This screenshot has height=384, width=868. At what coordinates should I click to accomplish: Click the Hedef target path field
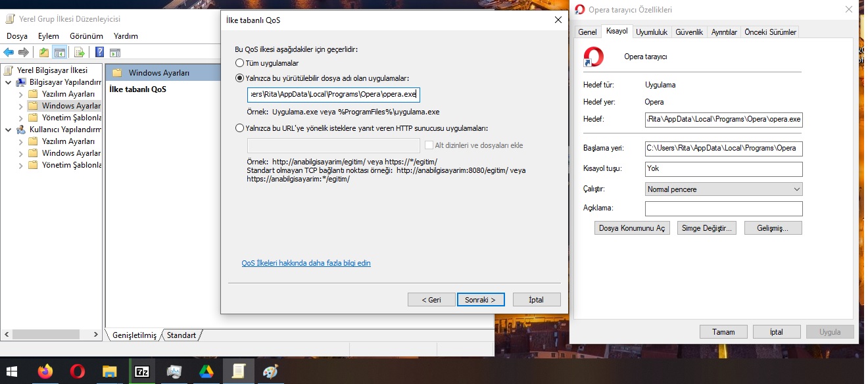[724, 120]
